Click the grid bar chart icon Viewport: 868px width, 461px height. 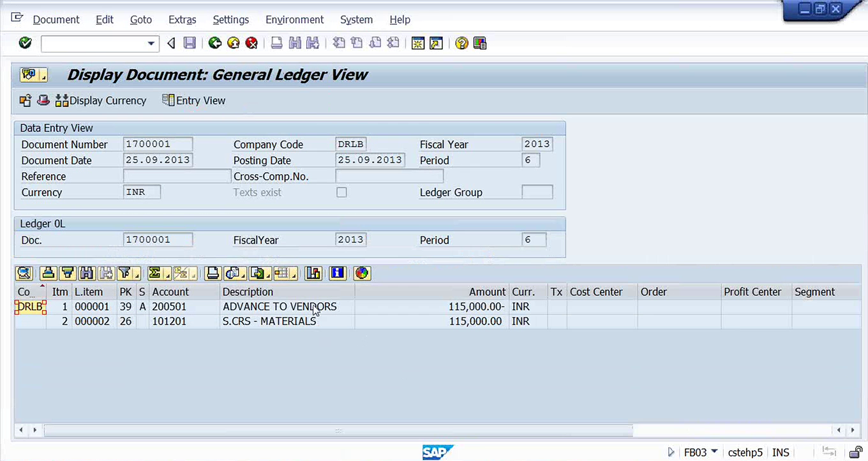313,274
